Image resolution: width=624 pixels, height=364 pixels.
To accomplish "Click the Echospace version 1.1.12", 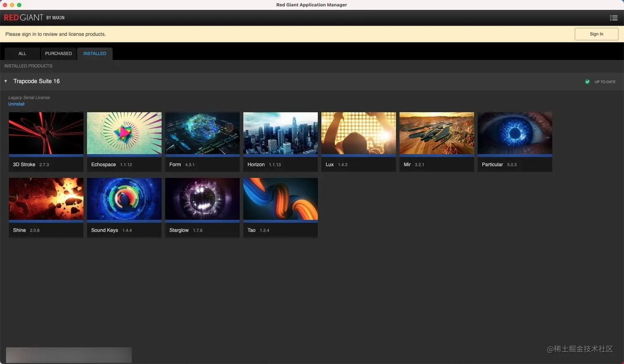I will coord(126,165).
